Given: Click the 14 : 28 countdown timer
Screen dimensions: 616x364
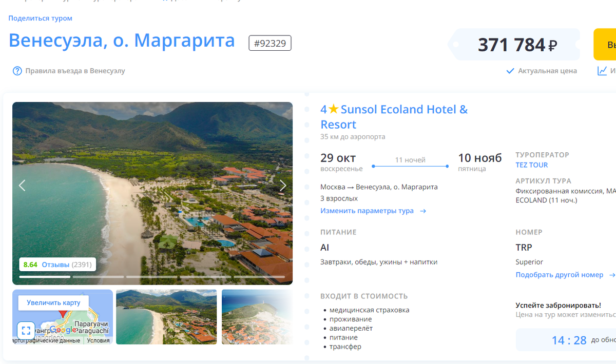Looking at the screenshot, I should pos(569,340).
